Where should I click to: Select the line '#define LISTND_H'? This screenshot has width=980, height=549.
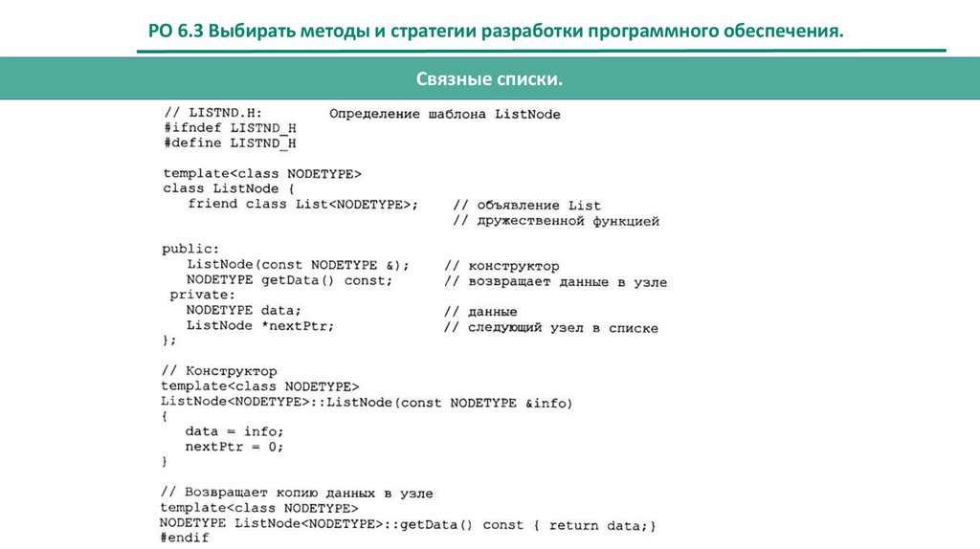[230, 143]
